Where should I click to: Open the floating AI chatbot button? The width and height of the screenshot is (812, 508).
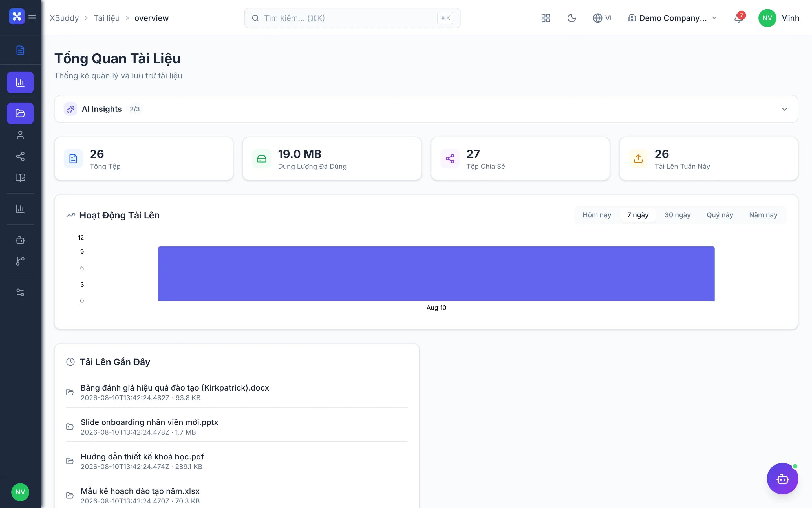[782, 478]
